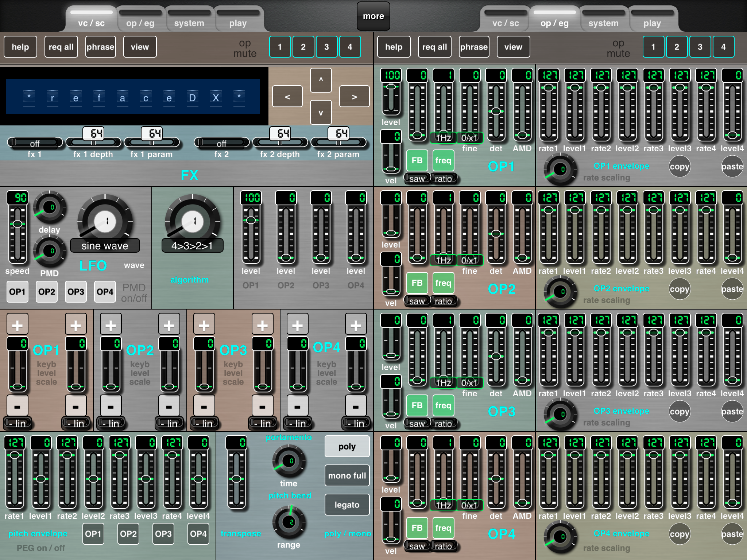
Task: Select legato mode
Action: pyautogui.click(x=347, y=505)
